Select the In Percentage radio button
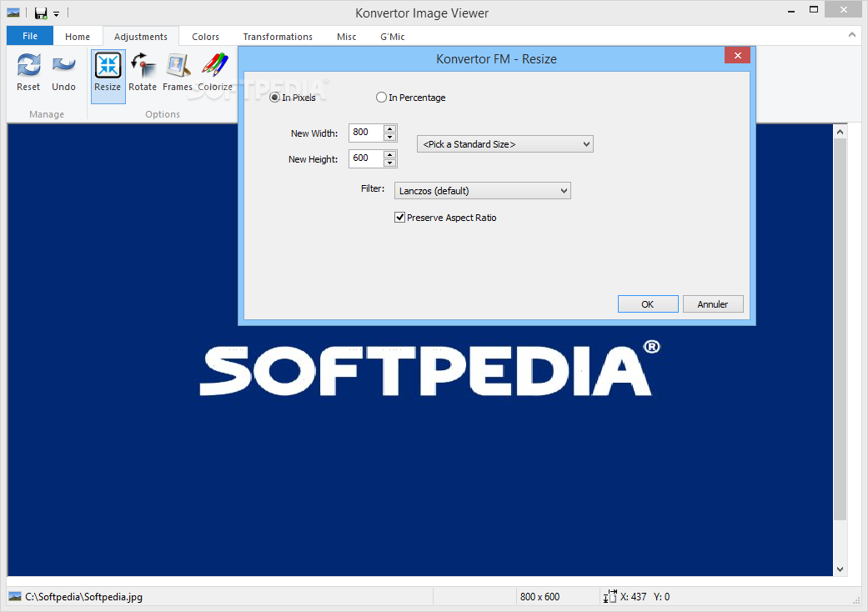Viewport: 868px width, 612px height. point(381,98)
